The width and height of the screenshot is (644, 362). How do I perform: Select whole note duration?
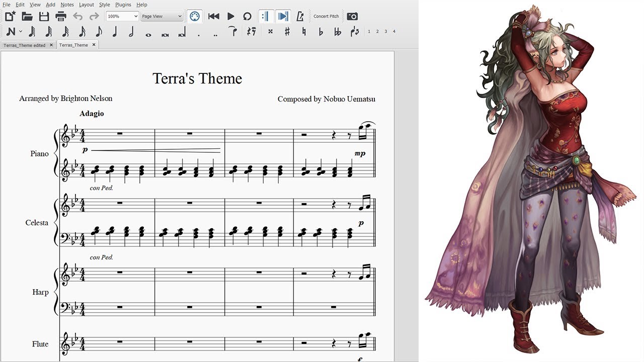[x=148, y=34]
